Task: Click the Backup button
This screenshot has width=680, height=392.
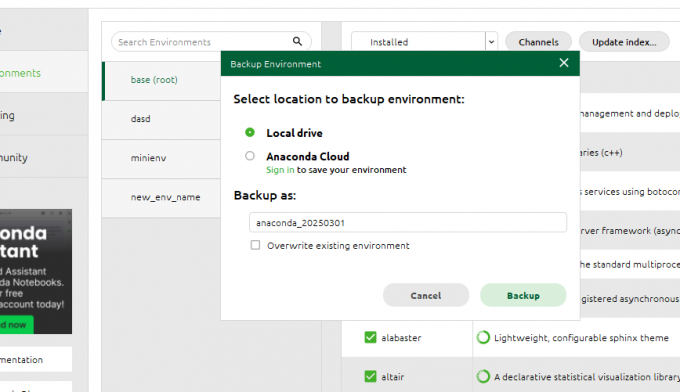Action: pos(523,295)
